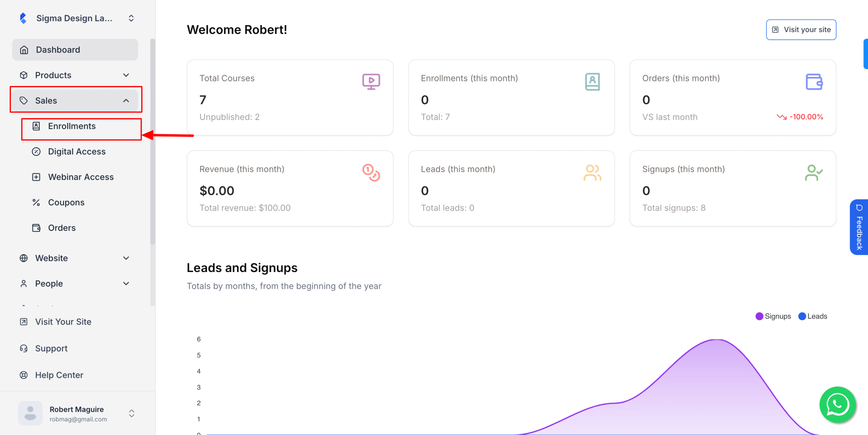
Task: Click the Dashboard home icon
Action: [x=24, y=50]
